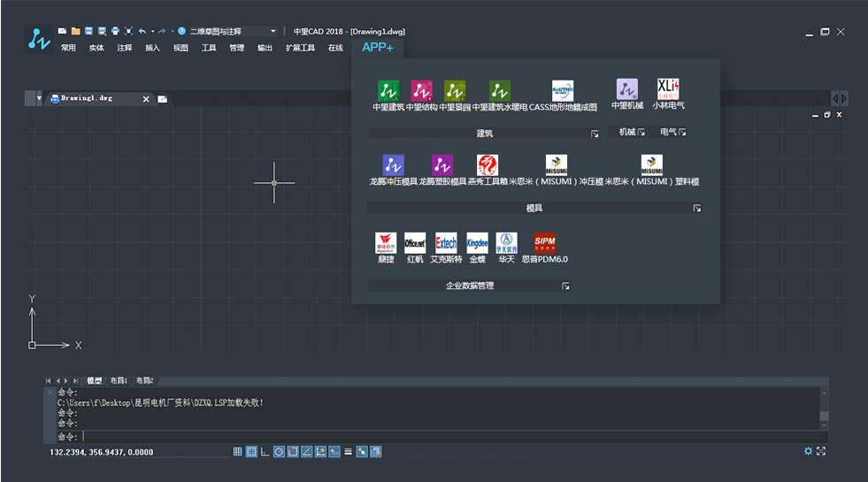
Task: Close the Drawing1.dwg document tab
Action: (146, 99)
